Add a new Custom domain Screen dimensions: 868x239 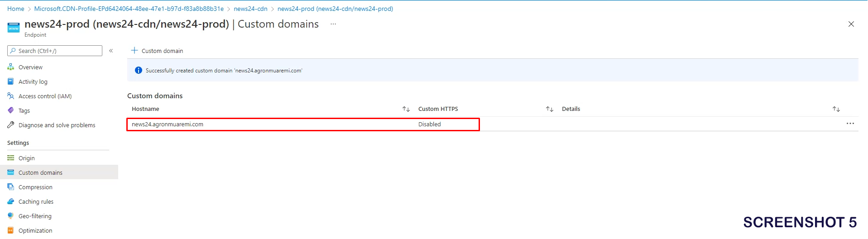point(157,51)
